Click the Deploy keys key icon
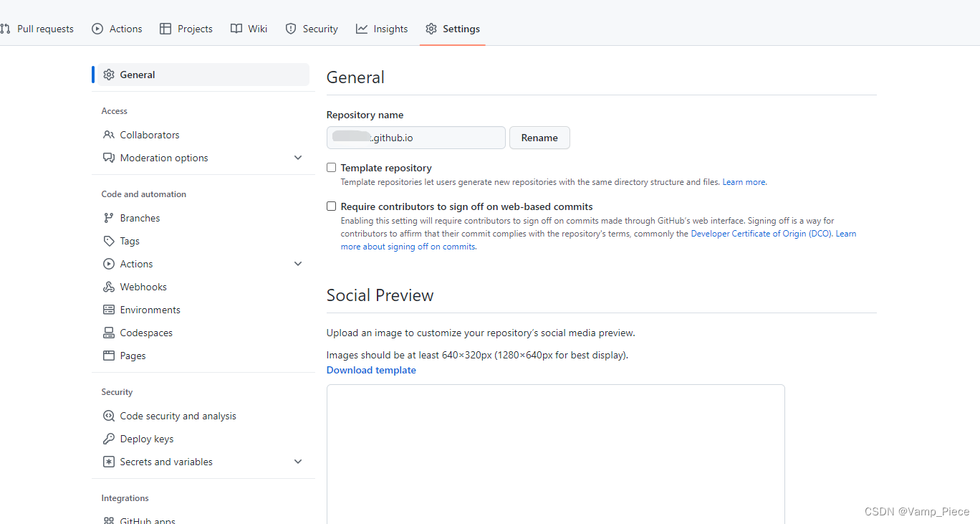Screen dimensions: 980x524 109,439
